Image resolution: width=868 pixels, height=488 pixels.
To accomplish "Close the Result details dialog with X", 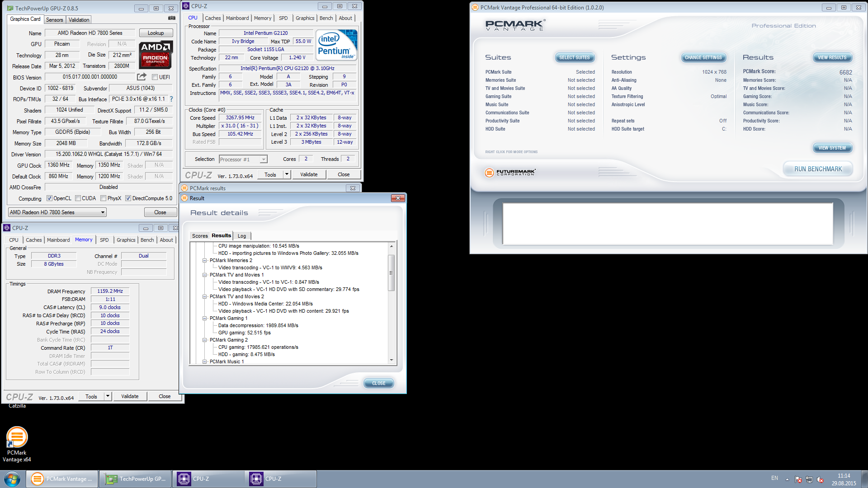I will (x=398, y=198).
